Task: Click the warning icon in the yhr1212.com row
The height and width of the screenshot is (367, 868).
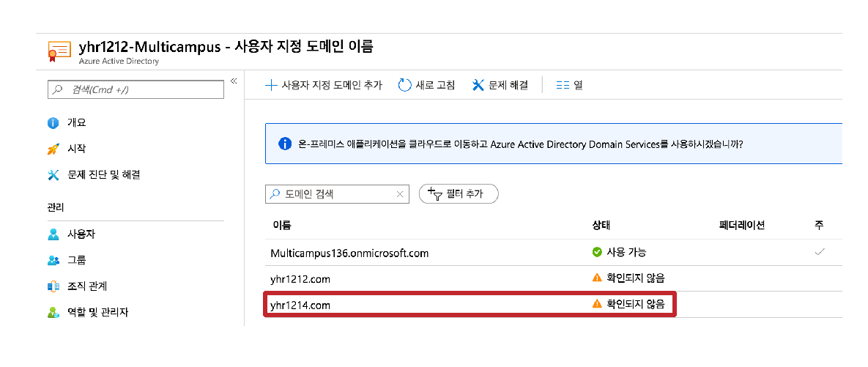Action: pyautogui.click(x=597, y=278)
